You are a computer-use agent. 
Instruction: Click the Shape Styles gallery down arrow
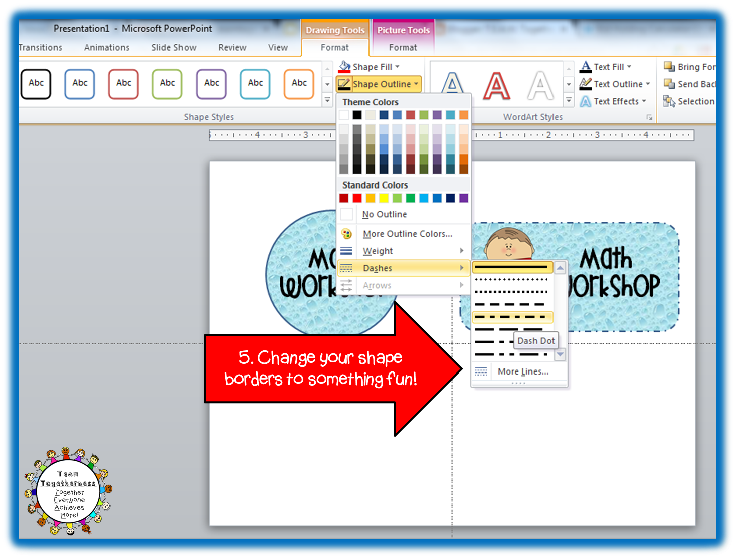327,84
